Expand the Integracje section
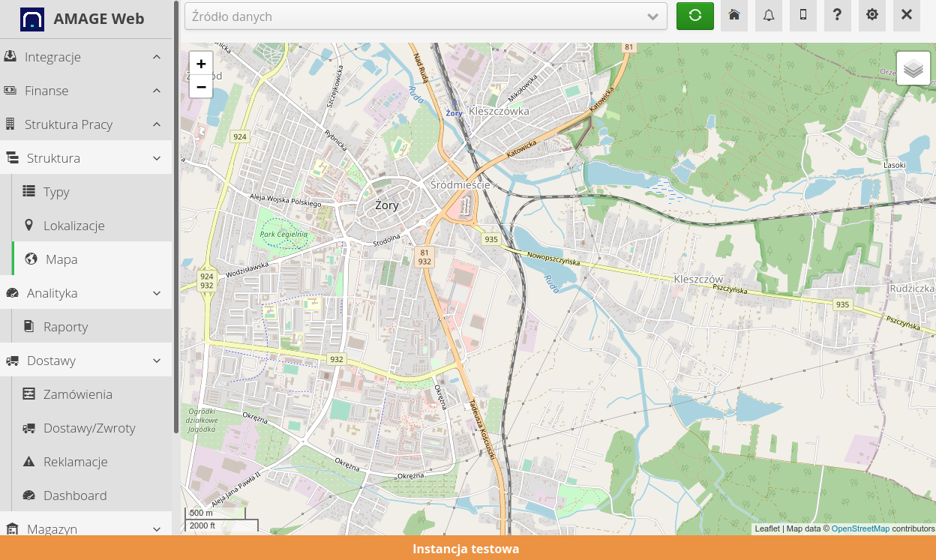This screenshot has width=936, height=560. pos(85,57)
